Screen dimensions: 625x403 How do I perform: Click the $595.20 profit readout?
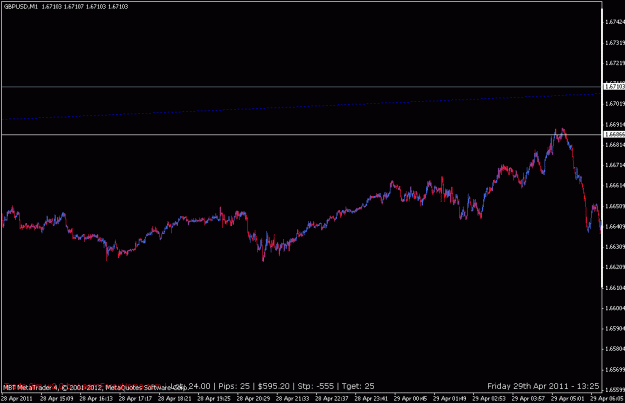[273, 386]
